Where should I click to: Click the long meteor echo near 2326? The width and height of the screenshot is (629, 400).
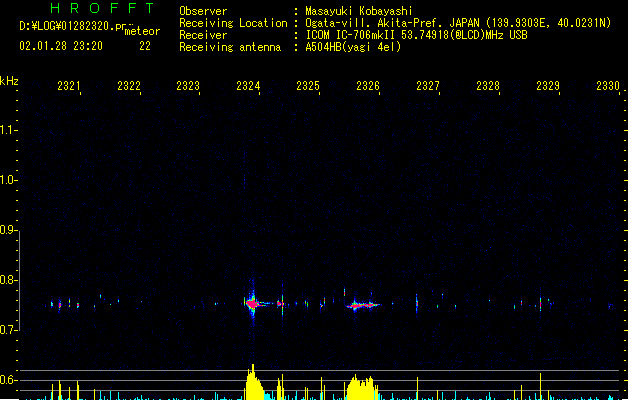(363, 306)
